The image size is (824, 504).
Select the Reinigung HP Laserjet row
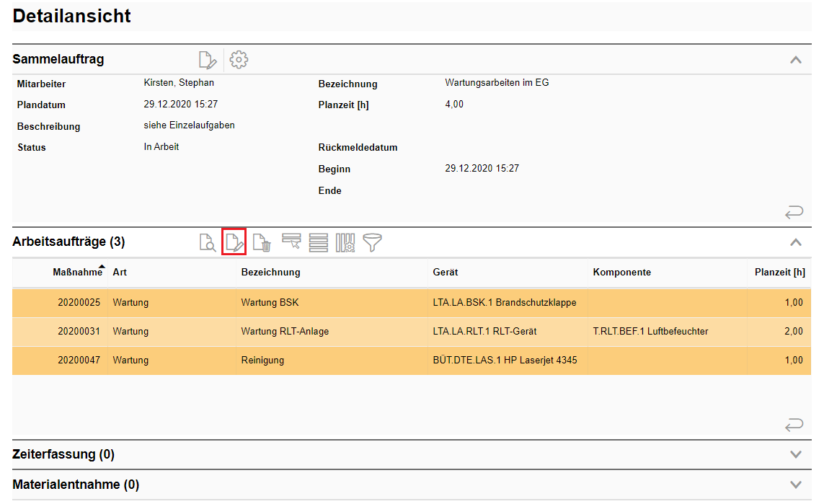click(x=262, y=361)
